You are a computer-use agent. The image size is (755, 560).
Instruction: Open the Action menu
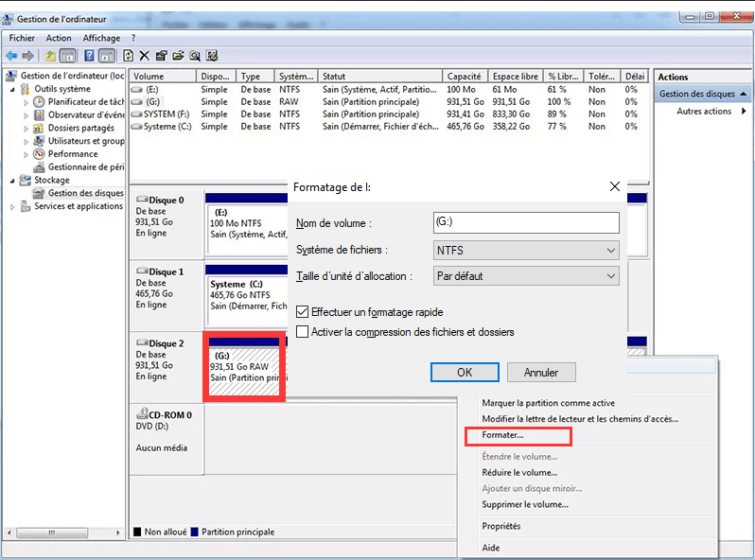tap(59, 38)
